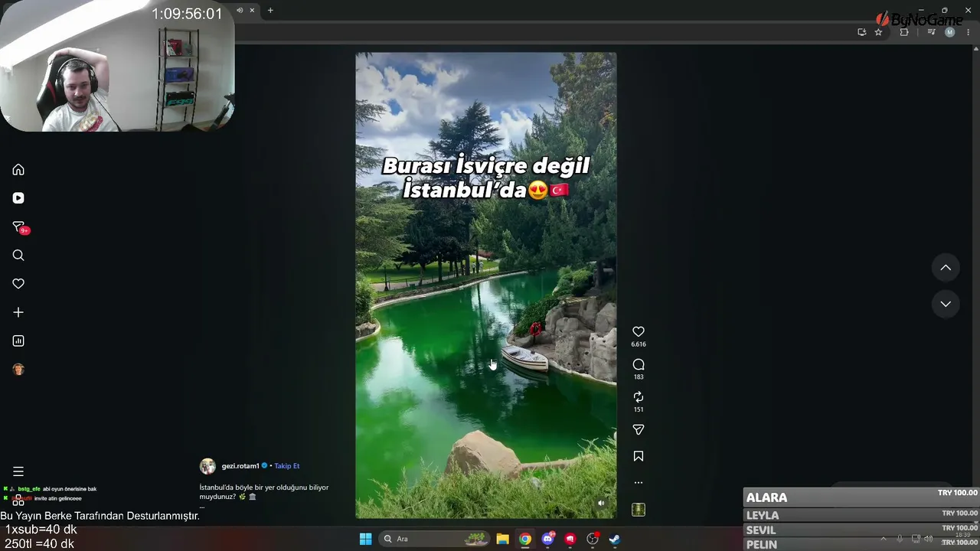Switch to Chrome in the taskbar
Screen dimensions: 980x551
[x=524, y=539]
